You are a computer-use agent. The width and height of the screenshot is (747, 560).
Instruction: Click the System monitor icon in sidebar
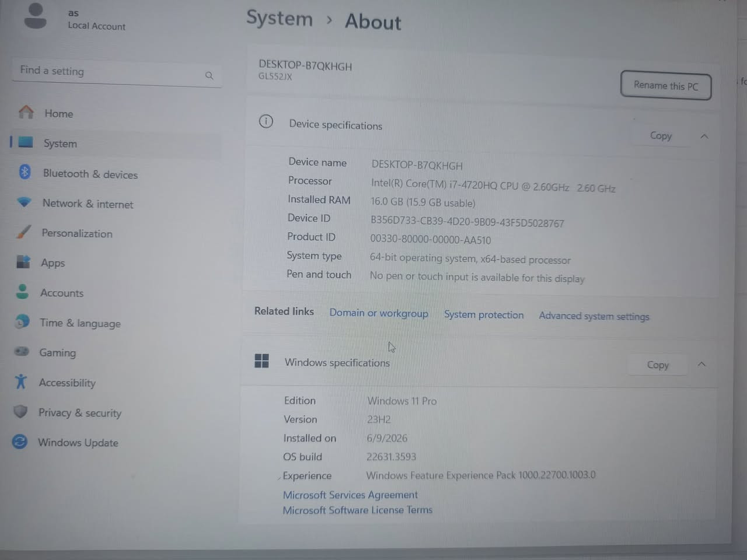point(25,142)
